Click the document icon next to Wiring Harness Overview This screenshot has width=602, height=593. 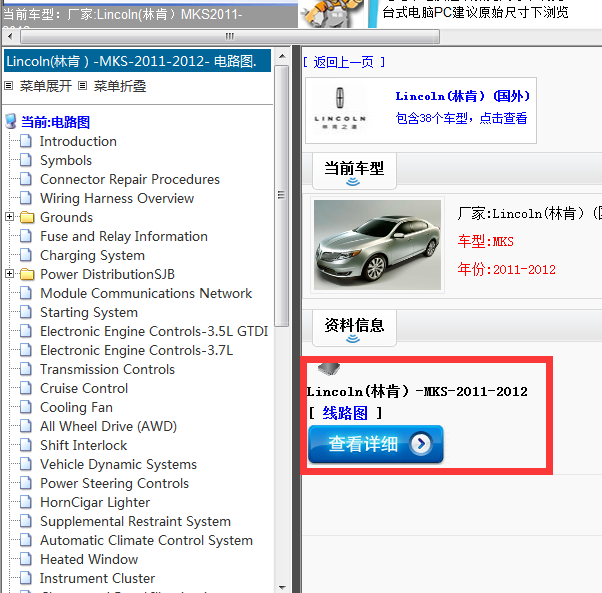click(x=26, y=198)
